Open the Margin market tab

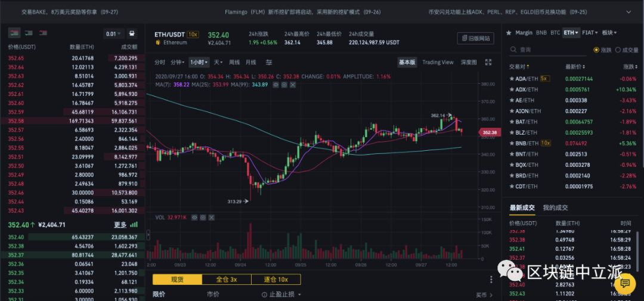click(524, 32)
